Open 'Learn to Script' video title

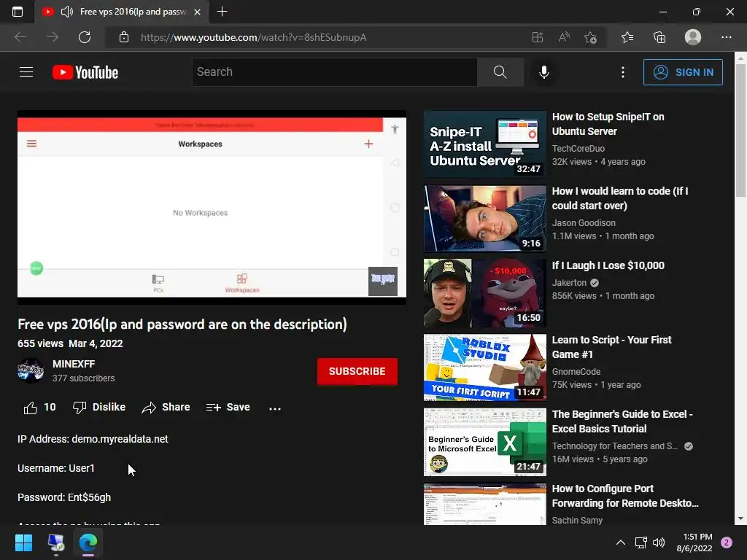tap(612, 346)
